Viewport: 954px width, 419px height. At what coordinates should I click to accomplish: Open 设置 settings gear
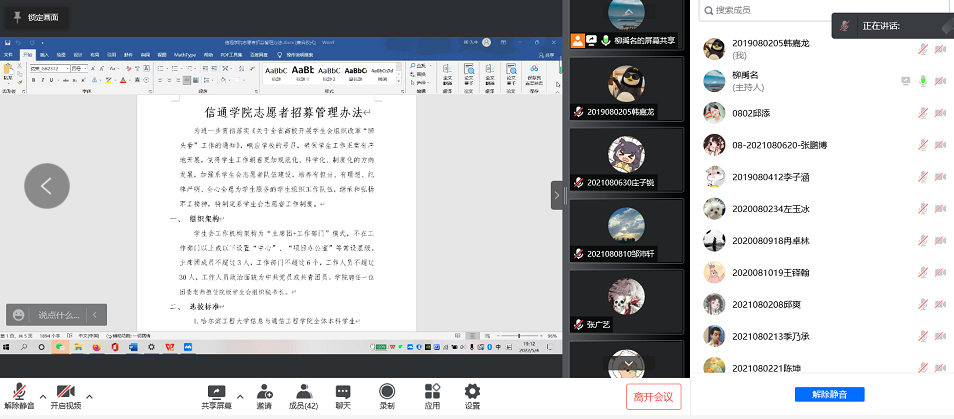tap(472, 392)
